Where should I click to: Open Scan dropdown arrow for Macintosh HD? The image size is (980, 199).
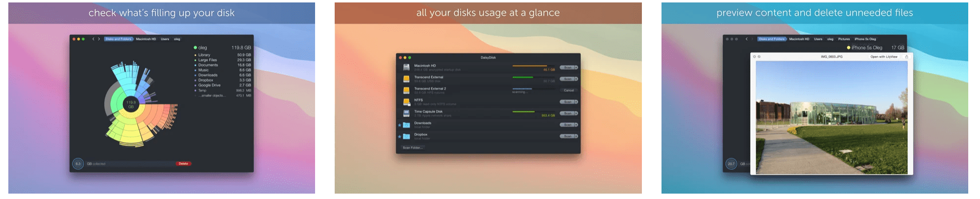click(x=576, y=68)
